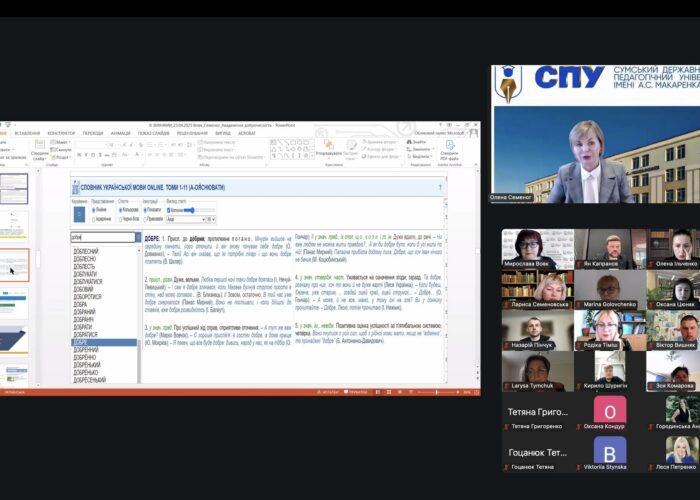The height and width of the screenshot is (500, 700).
Task: Switch to the КОНСТРУКТОР ribbon tab
Action: [61, 132]
